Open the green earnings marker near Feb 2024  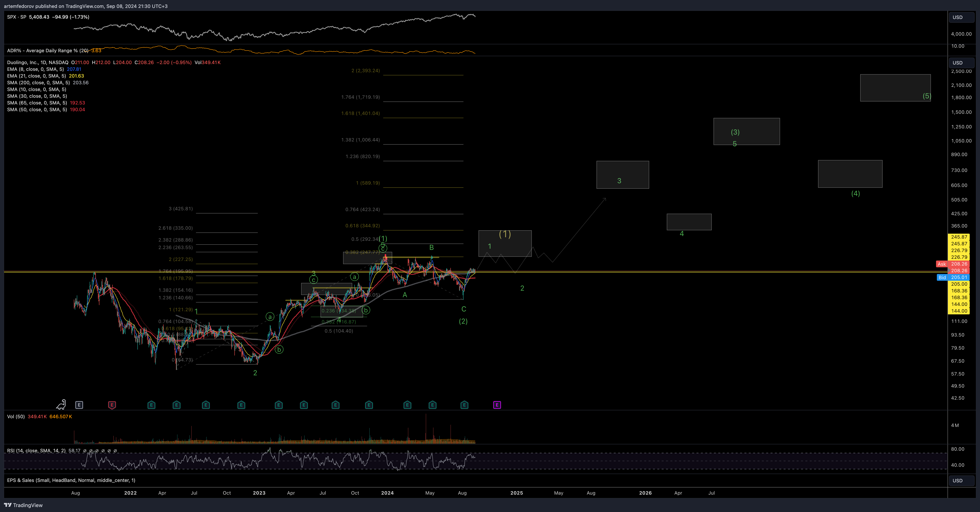(407, 405)
